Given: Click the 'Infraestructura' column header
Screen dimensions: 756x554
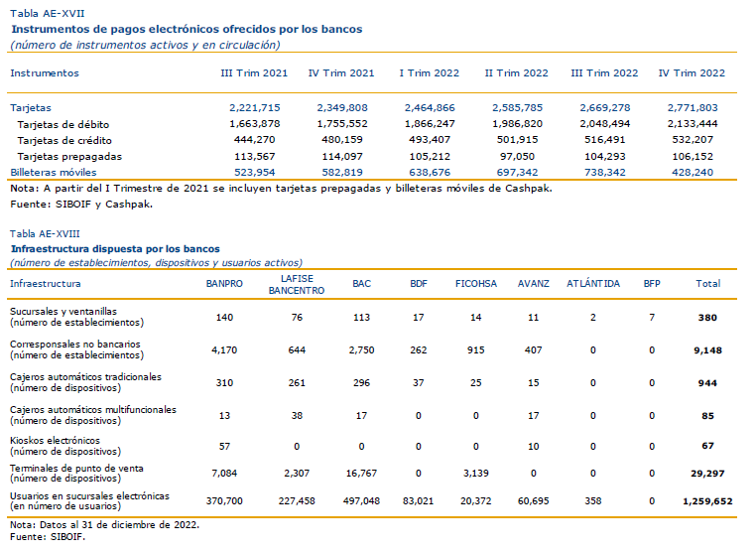Looking at the screenshot, I should pos(46,284).
